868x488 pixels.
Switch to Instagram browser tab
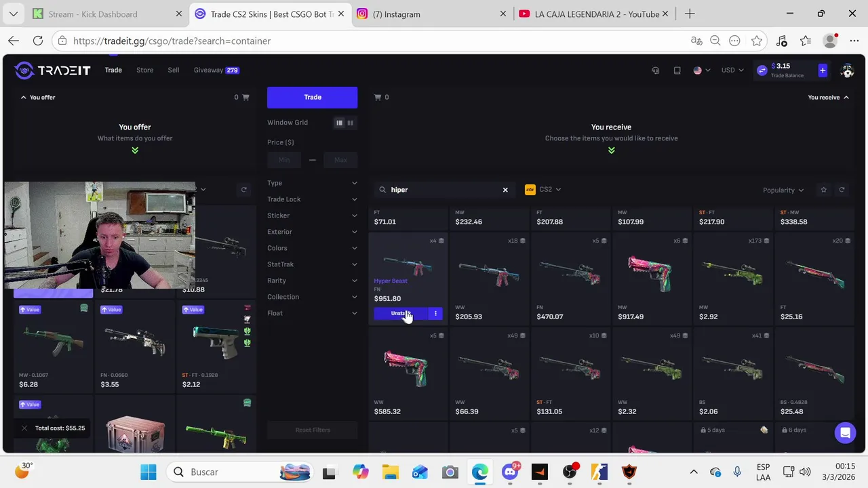tap(431, 14)
